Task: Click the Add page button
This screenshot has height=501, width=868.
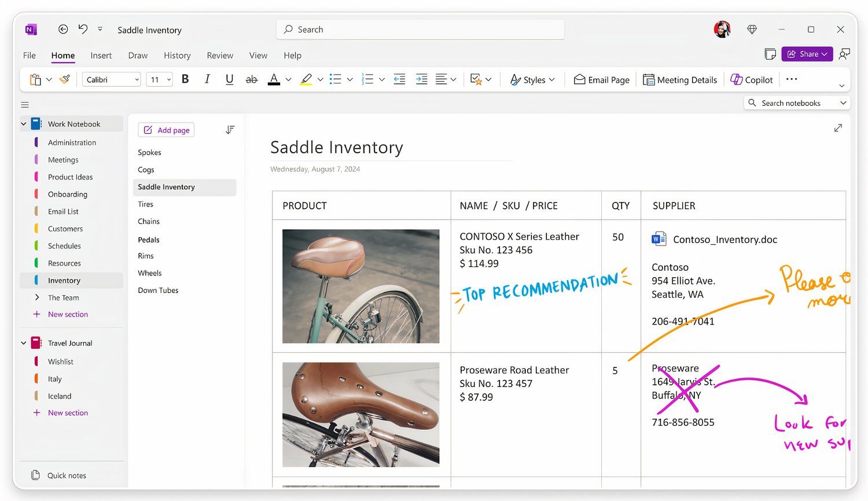Action: click(166, 130)
